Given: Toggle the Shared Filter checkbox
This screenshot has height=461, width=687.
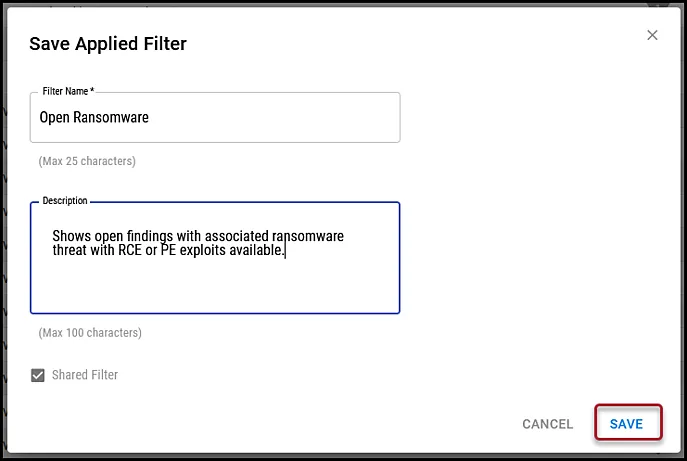Looking at the screenshot, I should point(38,375).
